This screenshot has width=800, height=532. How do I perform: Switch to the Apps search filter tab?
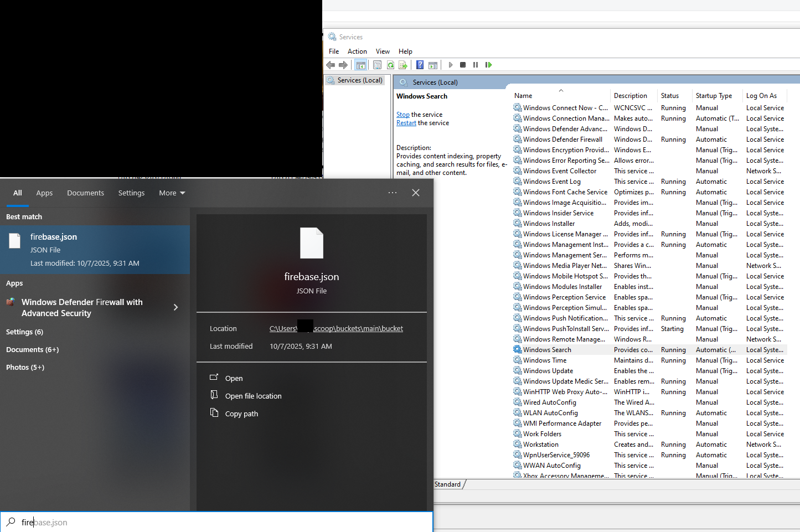(44, 193)
